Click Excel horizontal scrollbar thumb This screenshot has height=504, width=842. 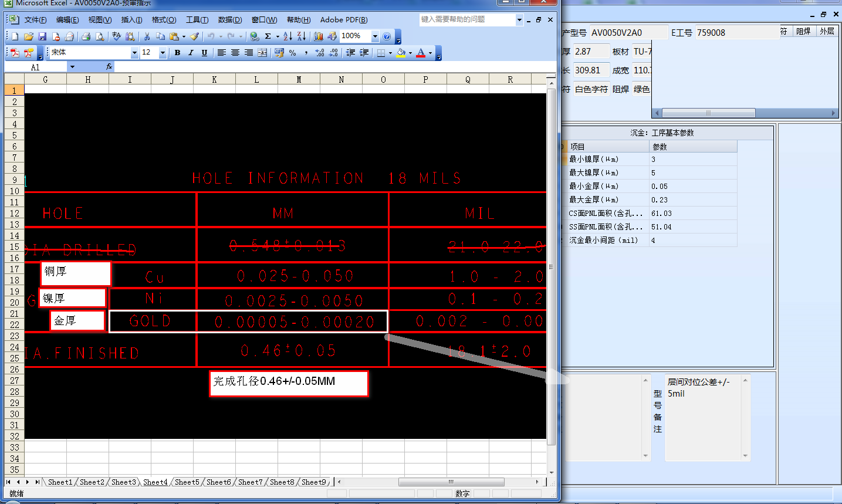click(451, 482)
